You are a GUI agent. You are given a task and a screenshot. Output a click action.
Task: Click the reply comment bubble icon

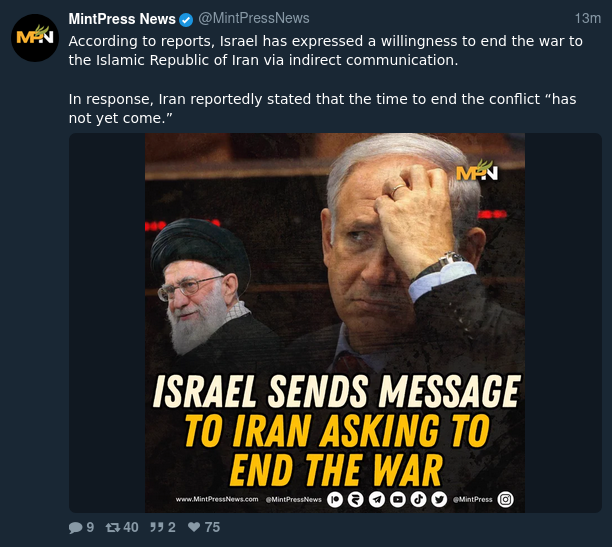pyautogui.click(x=75, y=527)
